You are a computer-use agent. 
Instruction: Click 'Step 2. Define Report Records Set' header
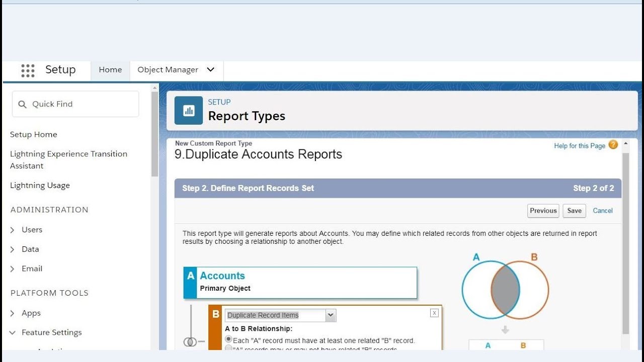tap(248, 188)
